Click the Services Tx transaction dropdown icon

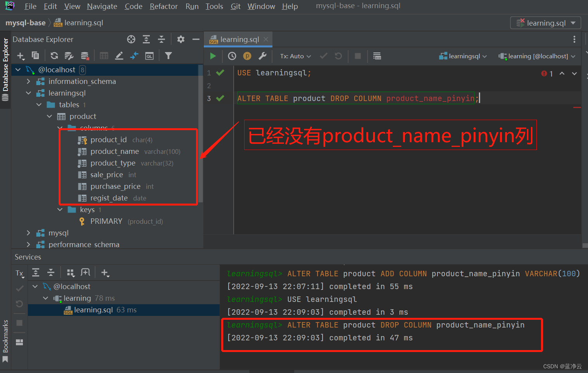tap(20, 274)
